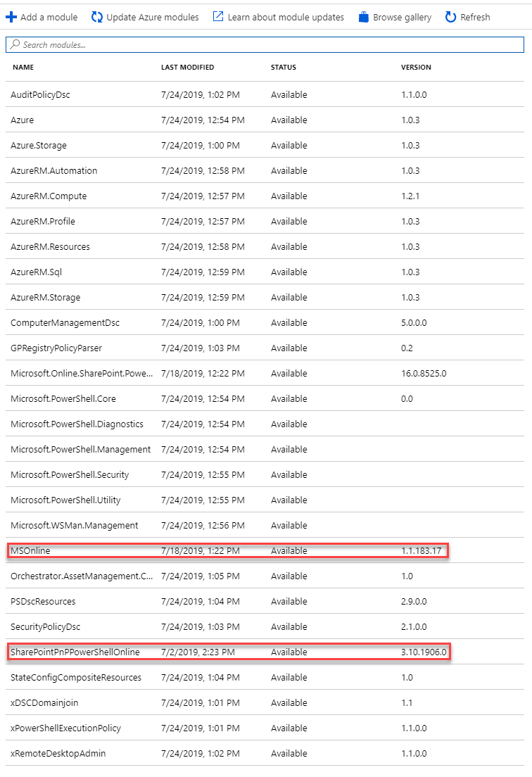Screen dimensions: 532x777
Task: Select the PSDscResources module row
Action: point(265,601)
